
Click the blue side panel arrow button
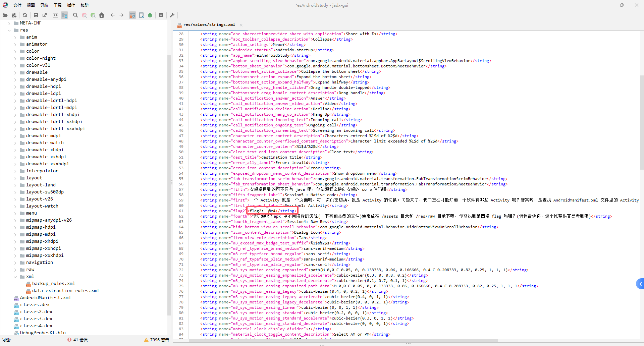click(640, 284)
